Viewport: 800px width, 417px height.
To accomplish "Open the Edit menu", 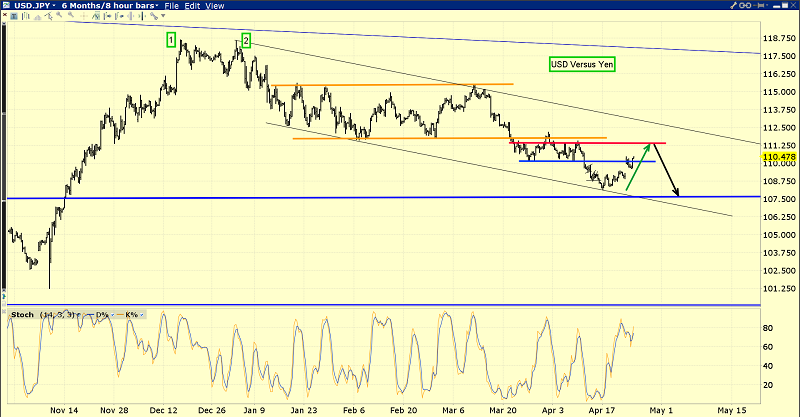I will click(194, 6).
